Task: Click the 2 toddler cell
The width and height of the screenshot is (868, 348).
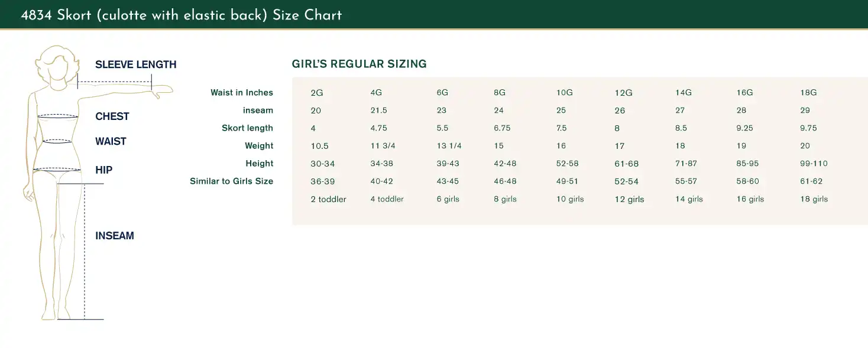Action: tap(328, 199)
